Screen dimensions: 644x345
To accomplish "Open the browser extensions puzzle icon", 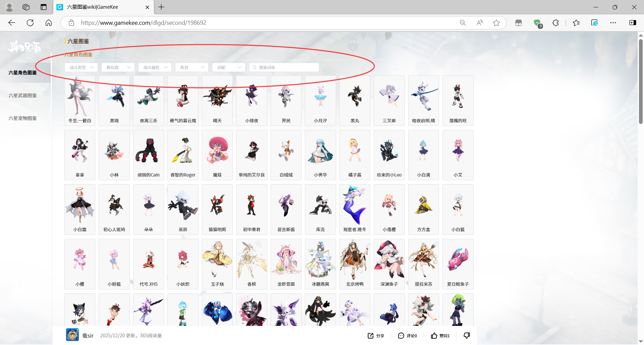I will point(556,23).
